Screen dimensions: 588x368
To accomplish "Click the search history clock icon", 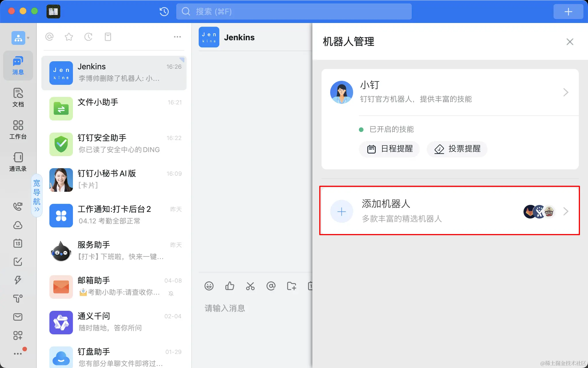I will (x=164, y=11).
